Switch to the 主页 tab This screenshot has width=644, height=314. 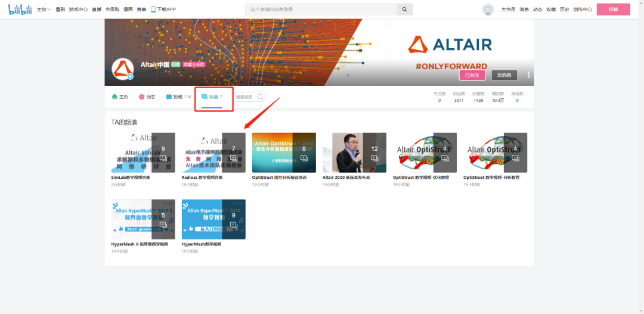pos(120,97)
